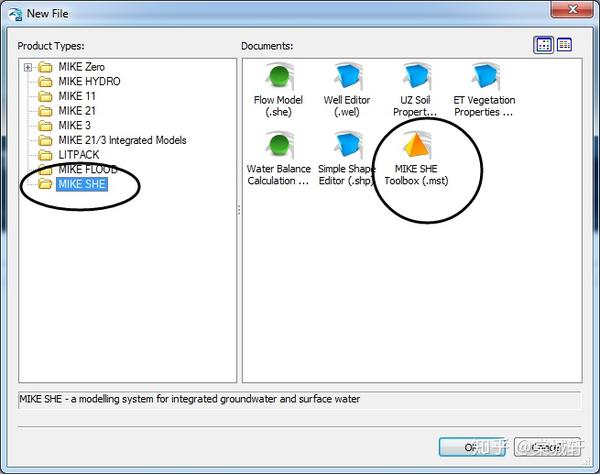
Task: Click the MIKE 11 folder icon
Action: pyautogui.click(x=46, y=96)
